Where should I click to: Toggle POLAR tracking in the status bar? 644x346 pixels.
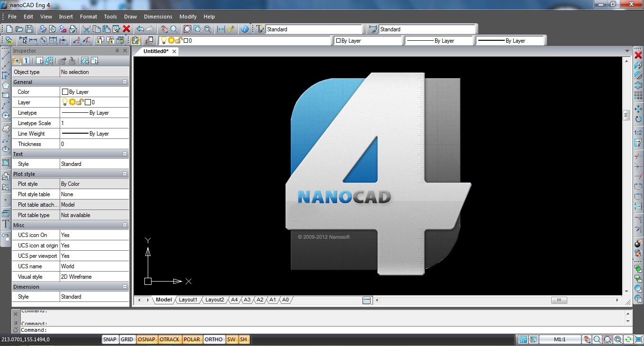pos(192,339)
